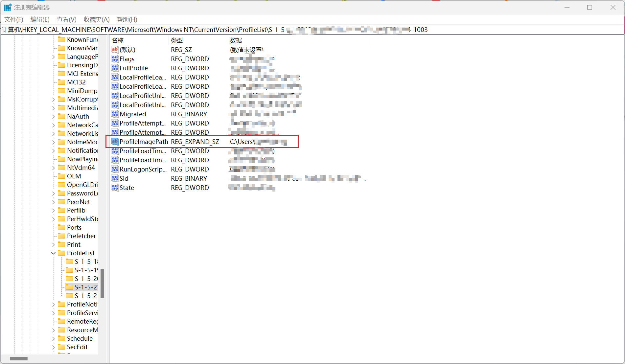Image resolution: width=625 pixels, height=364 pixels.
Task: Click the MiniDump folder icon
Action: [x=61, y=91]
